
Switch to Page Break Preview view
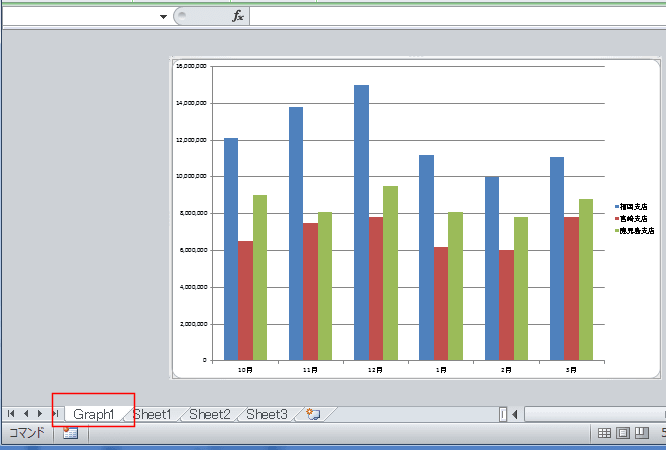(x=642, y=433)
